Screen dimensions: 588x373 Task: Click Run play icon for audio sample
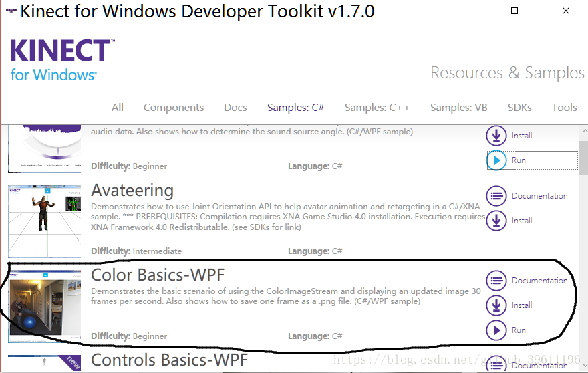(496, 160)
